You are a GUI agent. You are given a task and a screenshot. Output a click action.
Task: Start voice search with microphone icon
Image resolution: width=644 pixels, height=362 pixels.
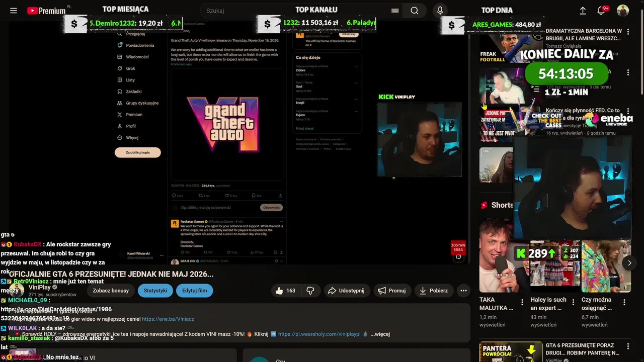click(x=440, y=11)
